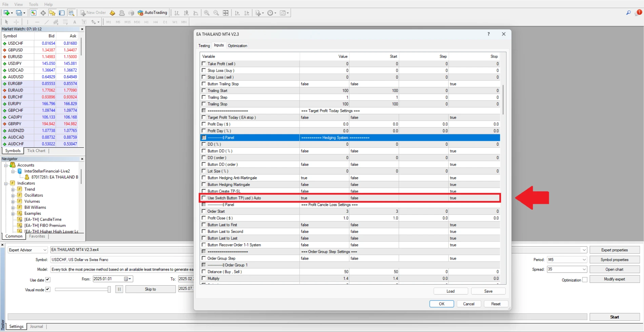644x332 pixels.
Task: Click the Zoom Out magnifier icon
Action: (216, 13)
